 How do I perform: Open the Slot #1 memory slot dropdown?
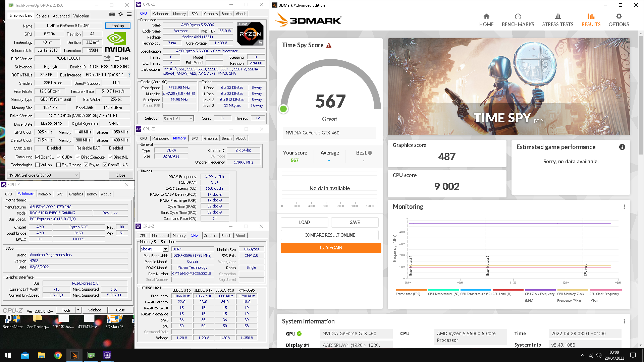coord(154,249)
